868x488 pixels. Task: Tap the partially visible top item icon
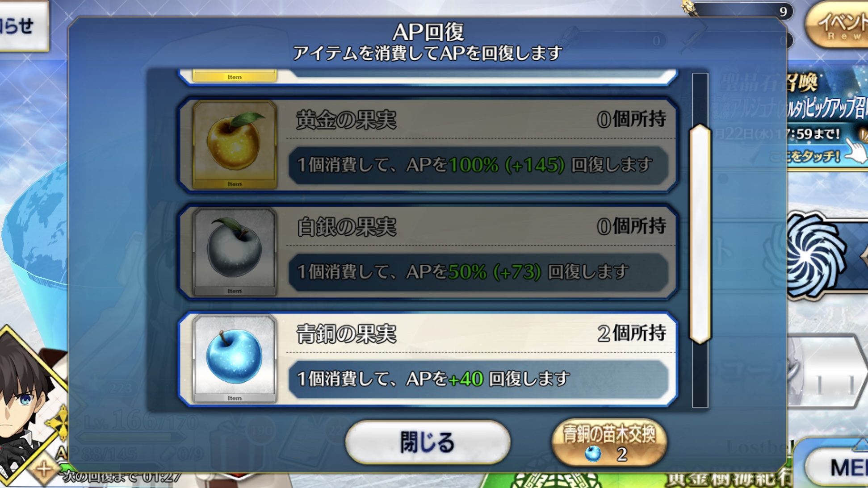(235, 76)
